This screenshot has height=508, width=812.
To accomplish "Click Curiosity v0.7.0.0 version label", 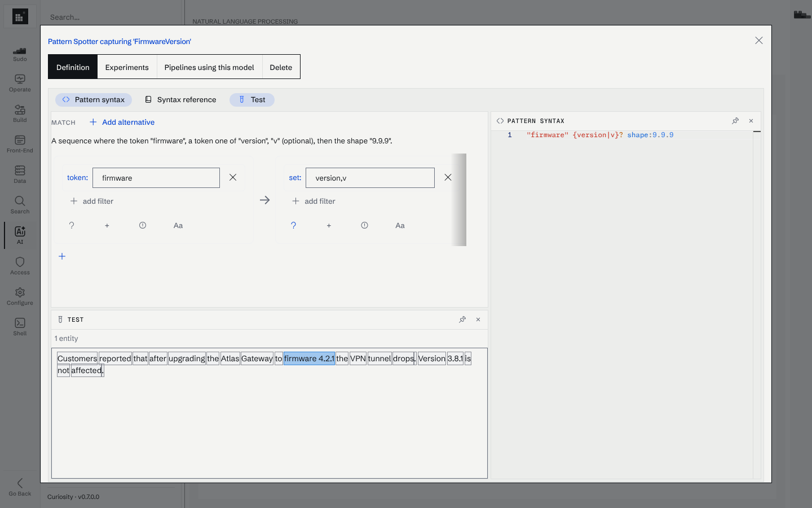I will coord(73,497).
